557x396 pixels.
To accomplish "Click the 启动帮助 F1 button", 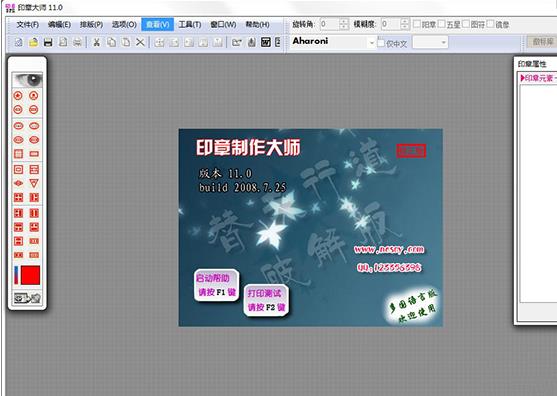I will pyautogui.click(x=216, y=285).
